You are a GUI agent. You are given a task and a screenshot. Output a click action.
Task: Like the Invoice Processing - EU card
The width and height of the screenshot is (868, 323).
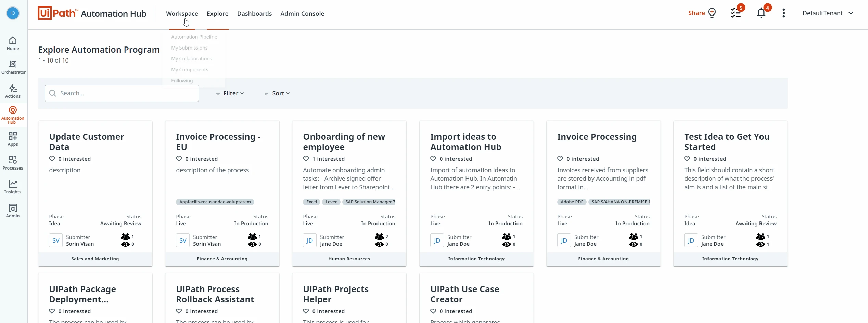(x=179, y=159)
